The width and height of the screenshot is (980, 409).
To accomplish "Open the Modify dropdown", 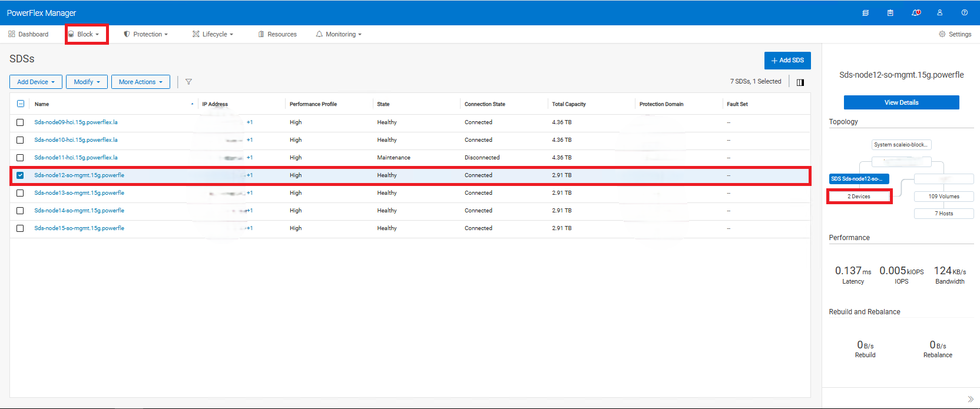I will click(x=87, y=82).
